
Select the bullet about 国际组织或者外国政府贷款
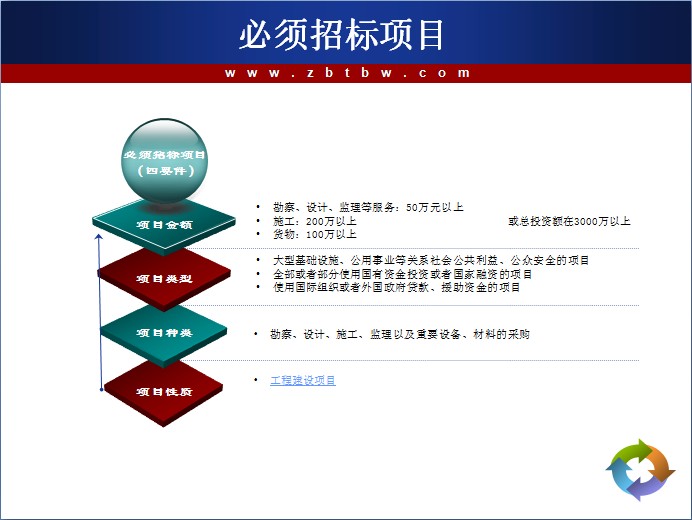pos(396,287)
